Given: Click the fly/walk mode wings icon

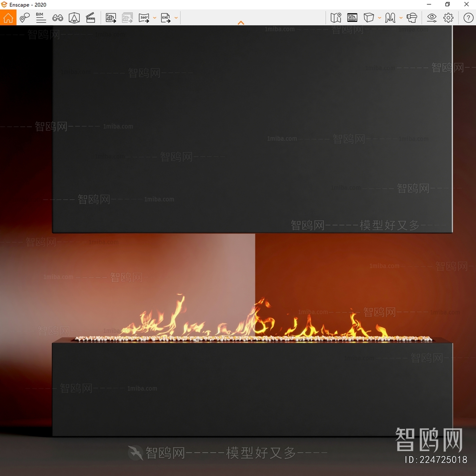Looking at the screenshot, I should [390, 18].
